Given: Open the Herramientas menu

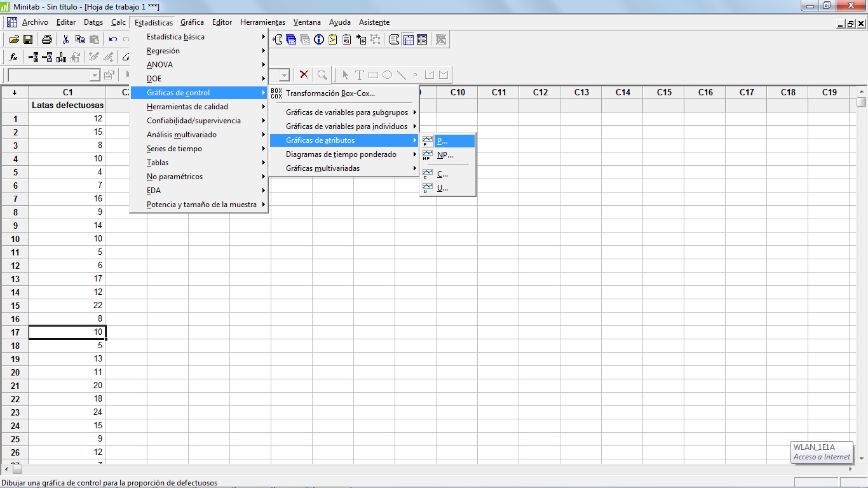Looking at the screenshot, I should pos(263,22).
